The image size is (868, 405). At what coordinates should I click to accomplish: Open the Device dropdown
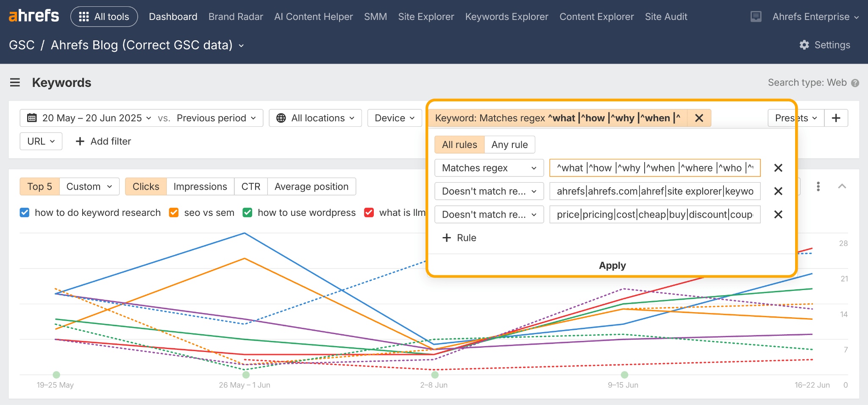pyautogui.click(x=394, y=118)
